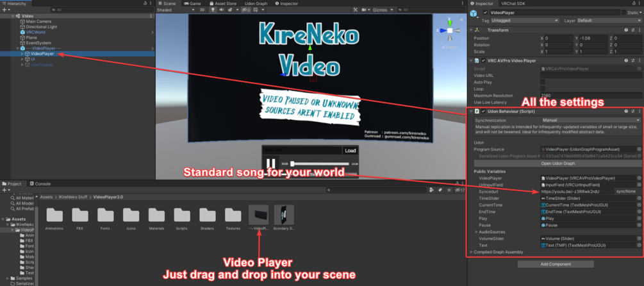
Task: Collapse the ---VideoPlayer--- hierarchy item
Action: click(x=18, y=48)
